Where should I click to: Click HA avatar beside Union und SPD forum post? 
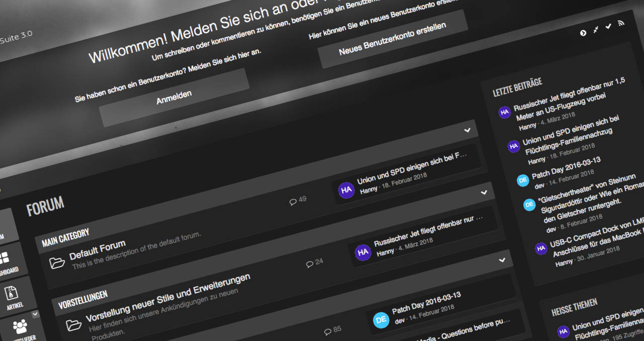click(346, 190)
